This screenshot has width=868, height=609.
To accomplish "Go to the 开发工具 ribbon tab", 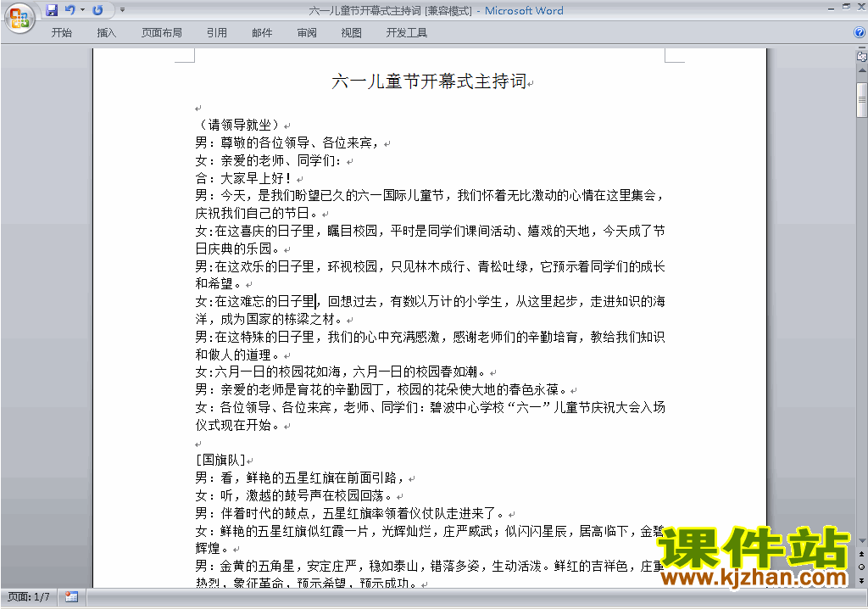I will tap(406, 33).
